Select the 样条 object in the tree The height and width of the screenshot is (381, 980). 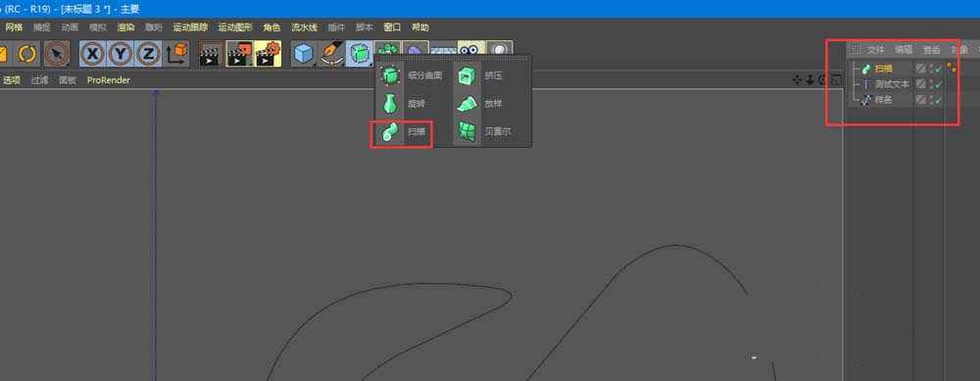click(x=883, y=100)
